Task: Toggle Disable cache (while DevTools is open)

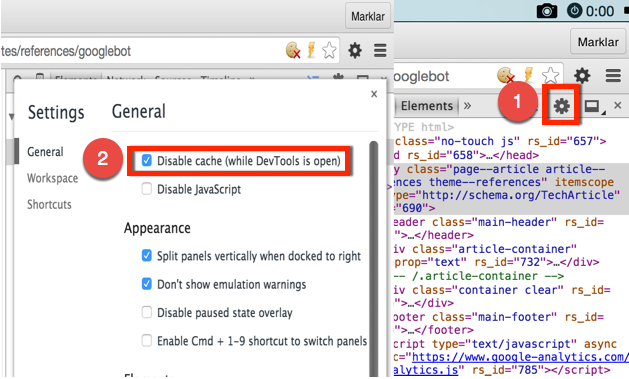Action: tap(147, 161)
